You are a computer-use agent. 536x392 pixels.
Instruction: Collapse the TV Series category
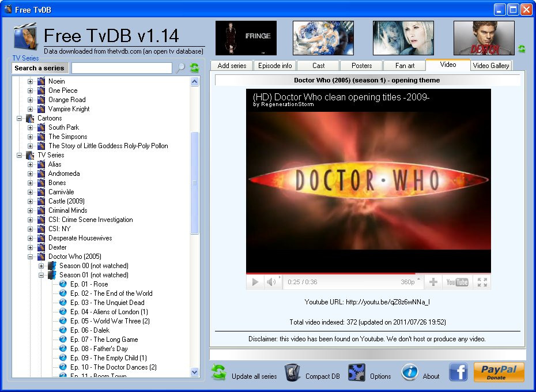coord(20,155)
